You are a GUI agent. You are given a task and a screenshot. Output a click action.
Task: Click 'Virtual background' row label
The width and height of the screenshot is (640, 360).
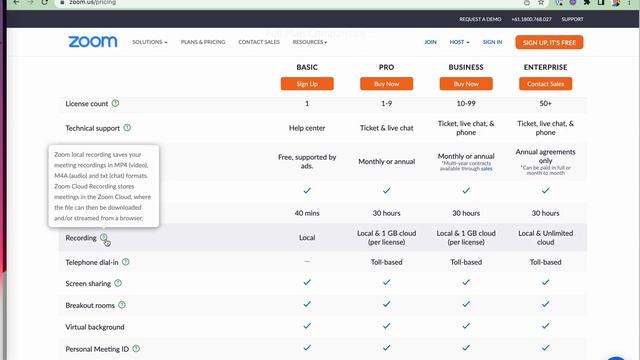click(x=95, y=327)
